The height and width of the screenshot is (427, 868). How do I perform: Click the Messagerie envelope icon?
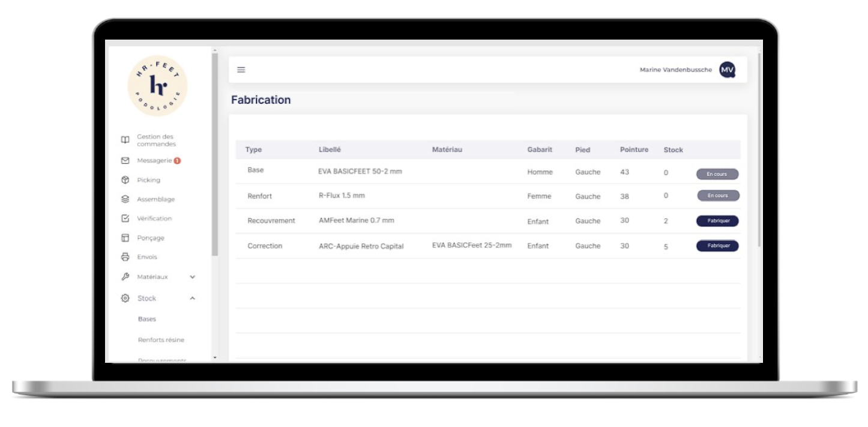pos(125,161)
